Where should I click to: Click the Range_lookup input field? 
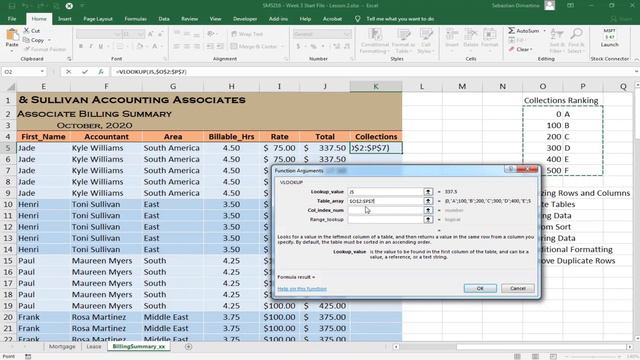coord(385,220)
